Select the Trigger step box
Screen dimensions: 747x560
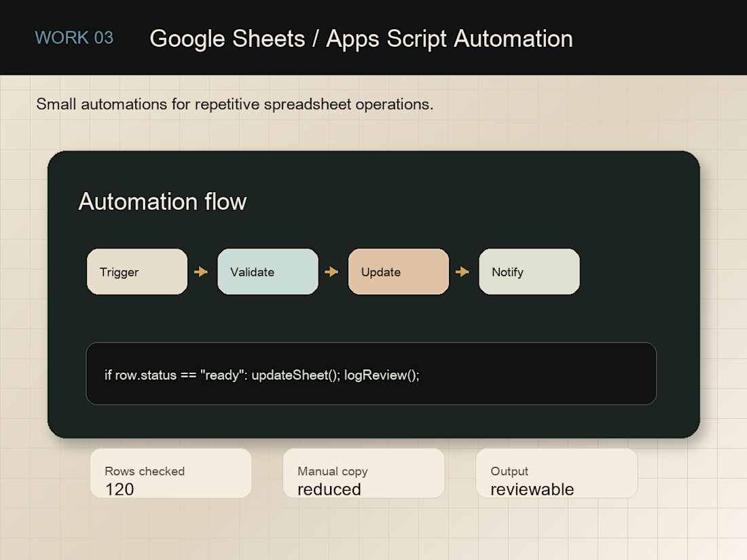[x=137, y=272]
